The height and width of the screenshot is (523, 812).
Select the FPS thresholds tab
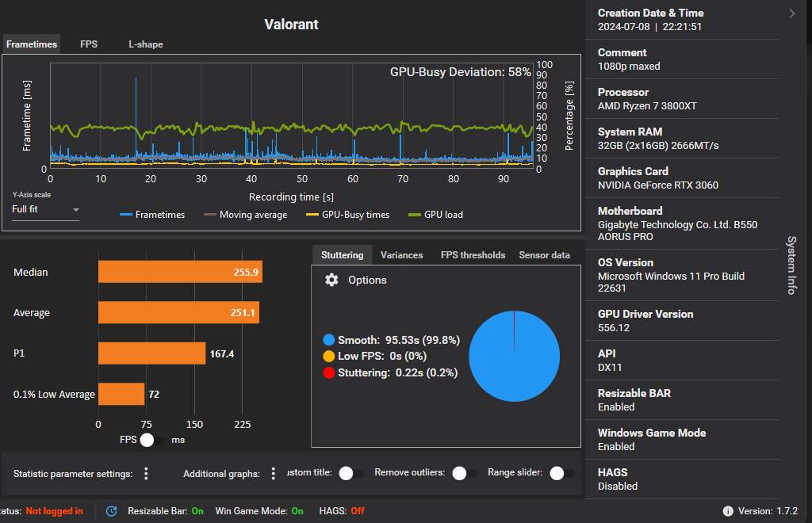(473, 255)
